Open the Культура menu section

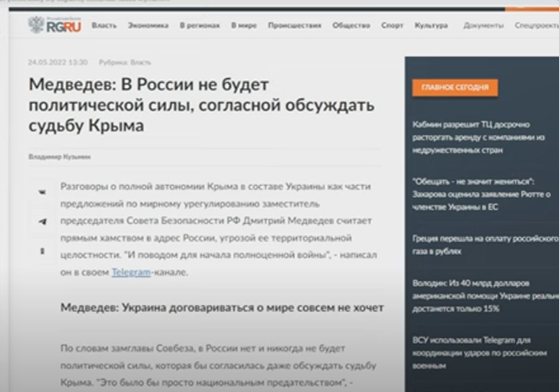coord(431,25)
